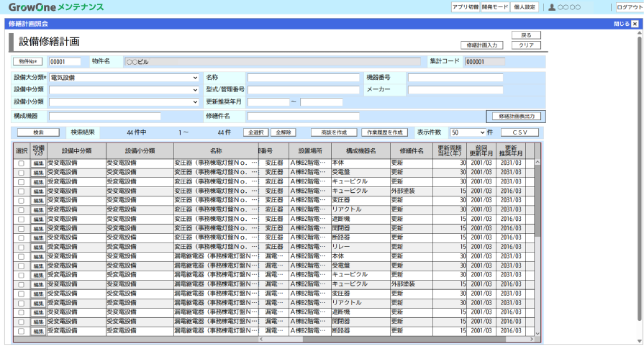Click the 修繕件名 column header

tap(412, 151)
